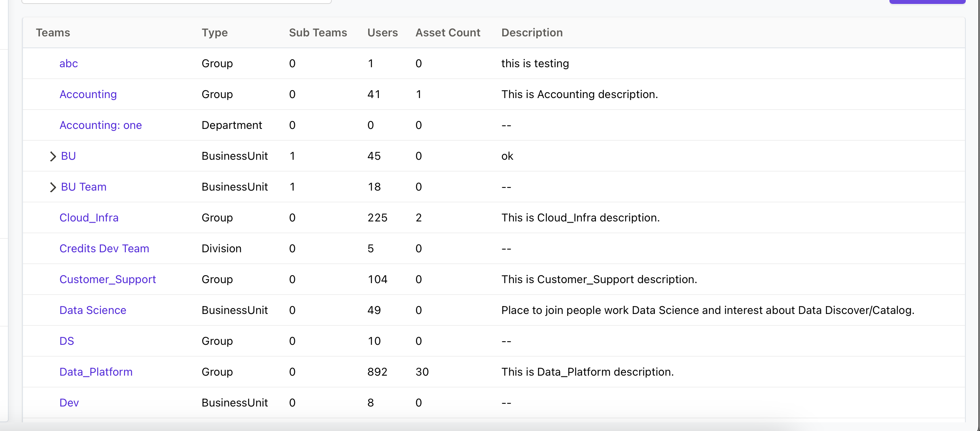Open the Cloud_Infra group page
Image resolution: width=980 pixels, height=431 pixels.
pos(89,217)
